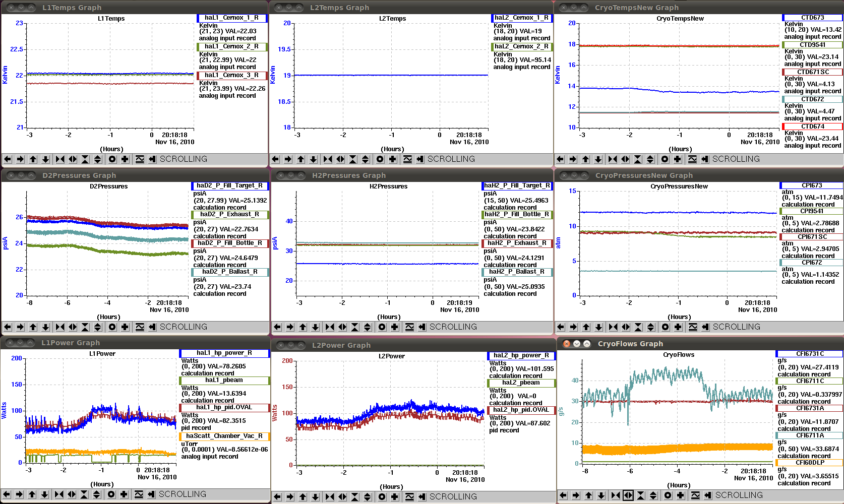Image resolution: width=844 pixels, height=504 pixels.
Task: Pan up arrow in CryoPressuresNew Graph
Action: point(586,327)
